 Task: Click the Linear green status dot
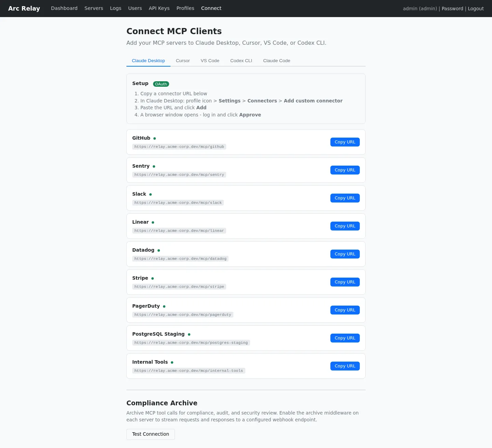pos(153,222)
